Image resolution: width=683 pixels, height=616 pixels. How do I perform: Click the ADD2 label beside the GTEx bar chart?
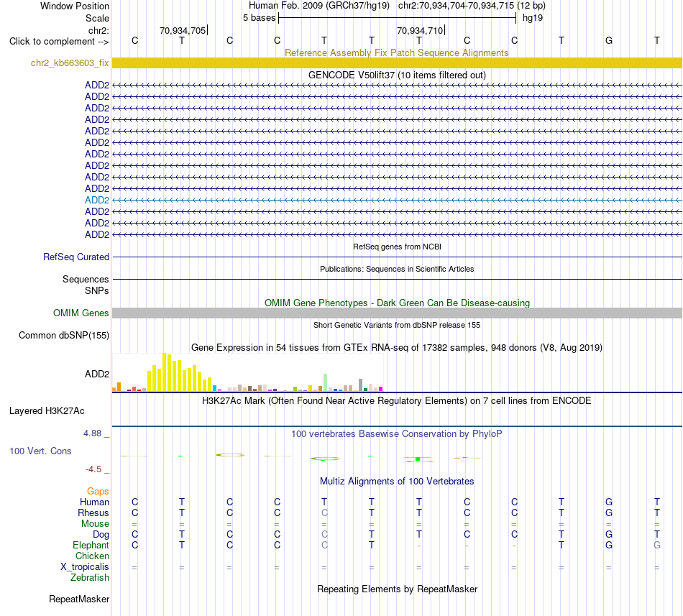(x=97, y=374)
